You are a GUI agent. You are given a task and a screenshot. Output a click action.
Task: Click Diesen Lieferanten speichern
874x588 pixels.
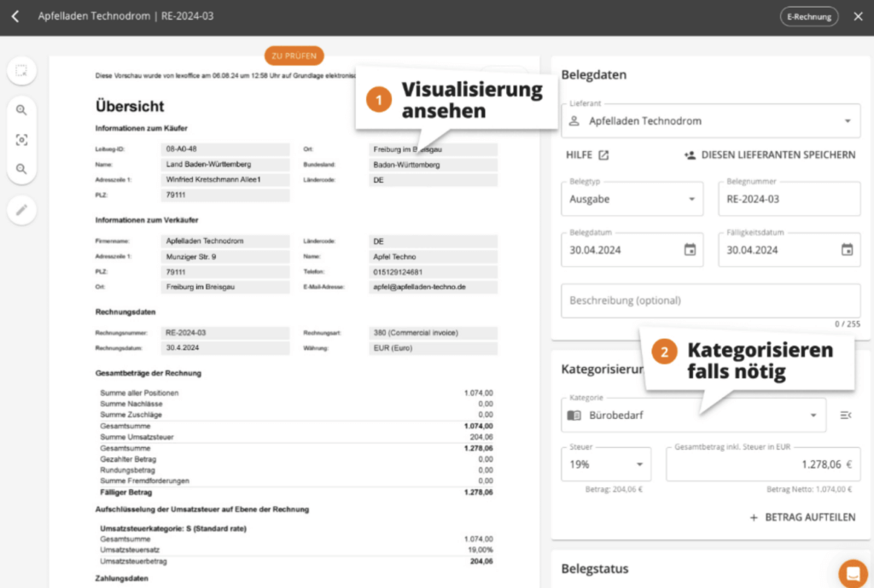pyautogui.click(x=769, y=155)
